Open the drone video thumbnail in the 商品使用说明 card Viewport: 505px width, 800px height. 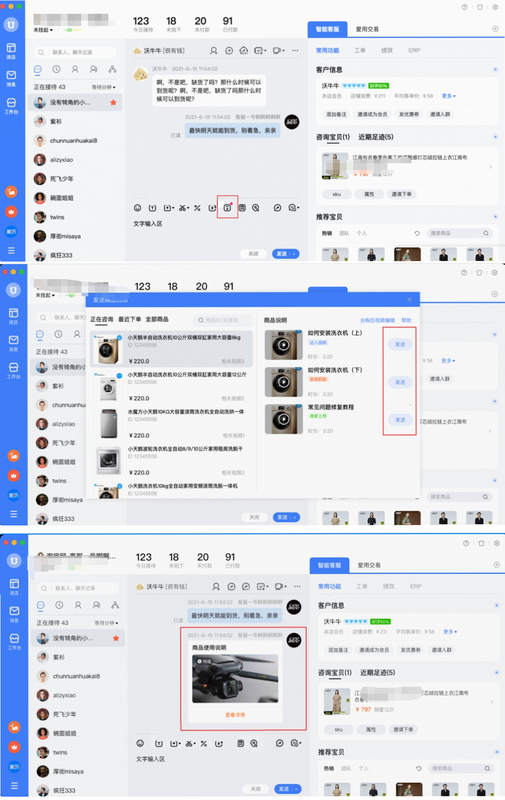pos(235,679)
